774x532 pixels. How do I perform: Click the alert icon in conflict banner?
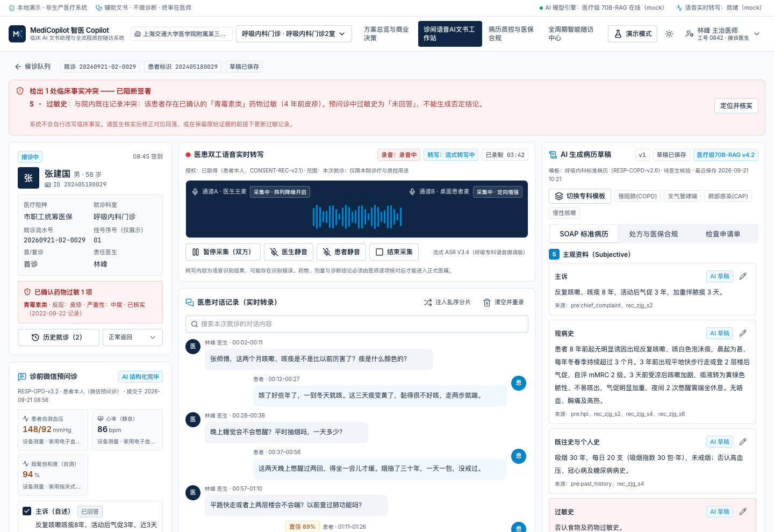(x=20, y=91)
